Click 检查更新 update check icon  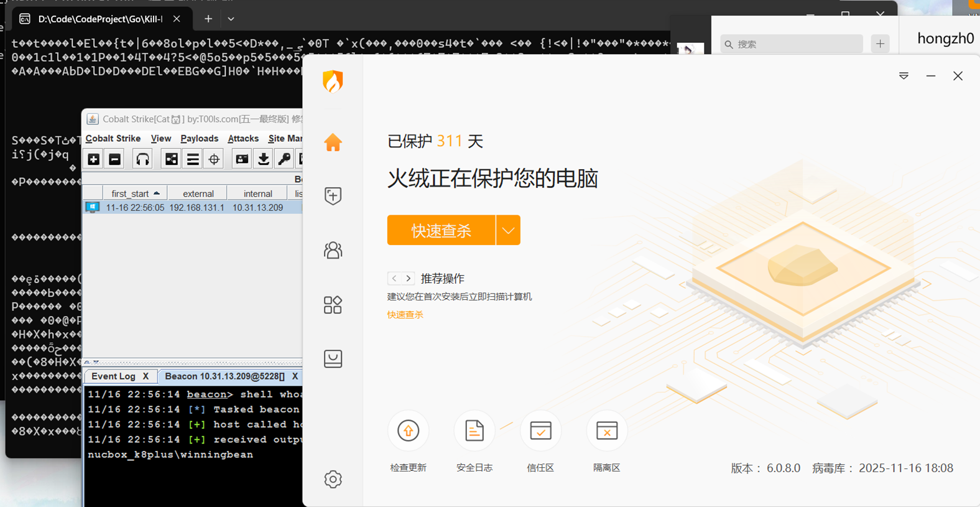pyautogui.click(x=408, y=430)
